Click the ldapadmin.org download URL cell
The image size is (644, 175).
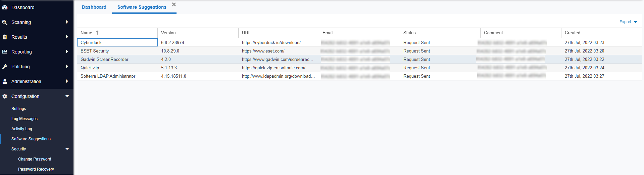tap(278, 76)
